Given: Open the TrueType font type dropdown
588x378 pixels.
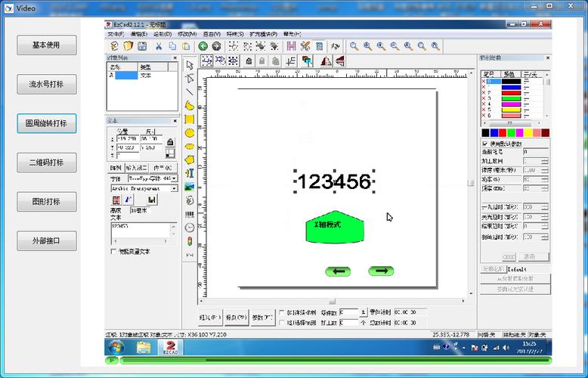Looking at the screenshot, I should [x=175, y=178].
